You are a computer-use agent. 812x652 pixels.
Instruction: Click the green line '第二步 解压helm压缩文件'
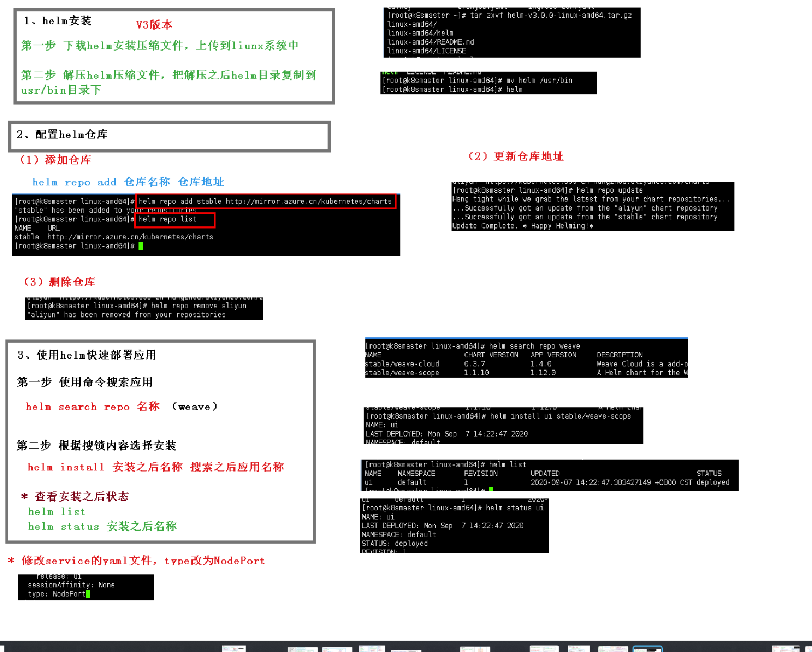click(x=169, y=82)
